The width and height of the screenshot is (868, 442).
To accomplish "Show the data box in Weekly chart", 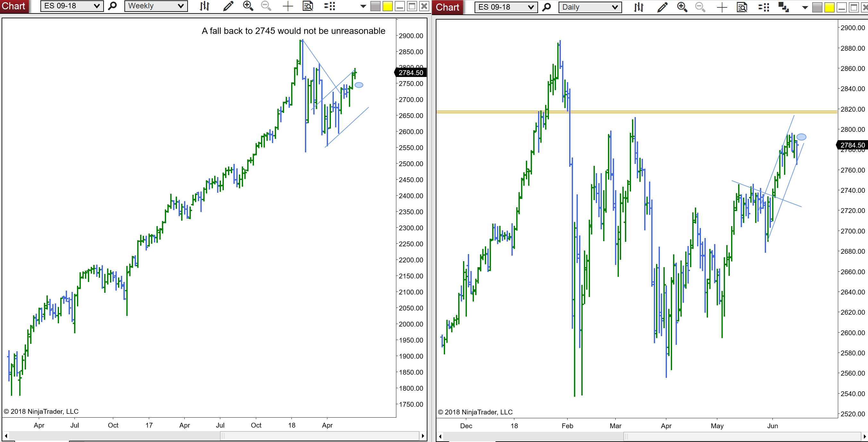I will coord(308,6).
